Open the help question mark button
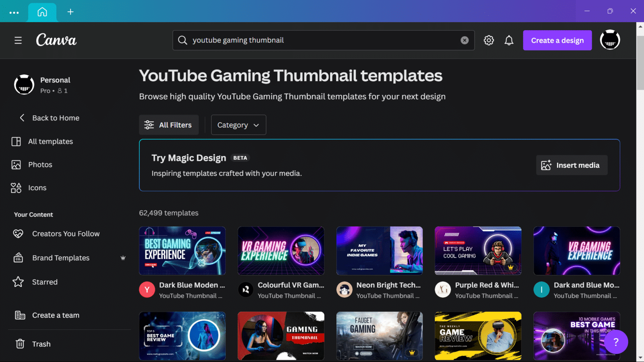 [616, 342]
